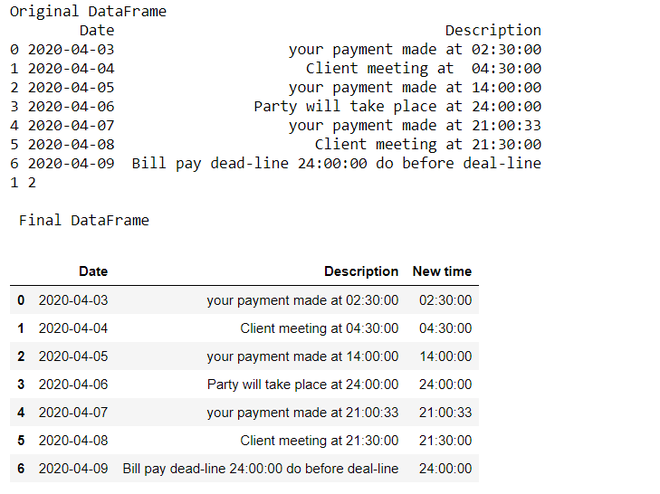Select row index 0 in the final table
The image size is (660, 494).
tap(21, 300)
